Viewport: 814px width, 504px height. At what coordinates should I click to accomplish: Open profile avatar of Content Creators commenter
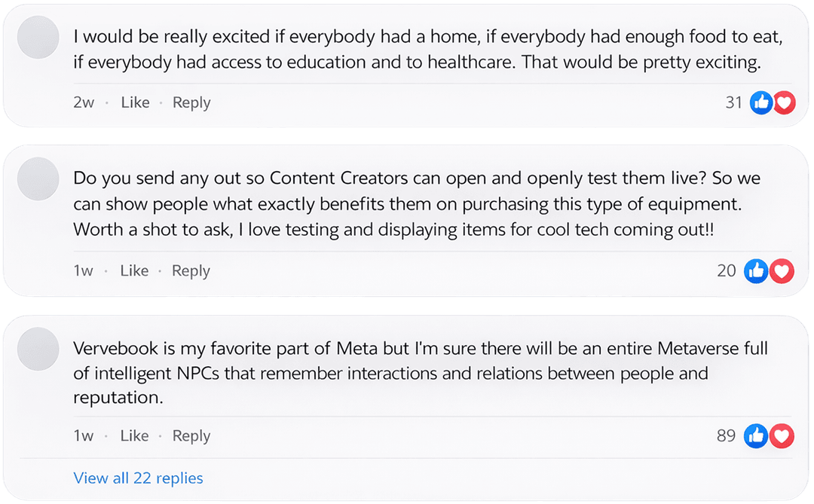(38, 179)
